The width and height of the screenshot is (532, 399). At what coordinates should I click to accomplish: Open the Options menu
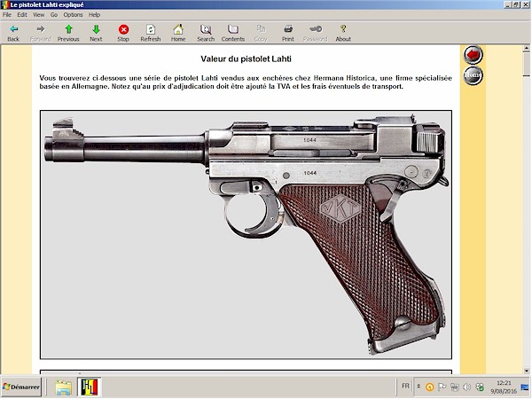73,14
